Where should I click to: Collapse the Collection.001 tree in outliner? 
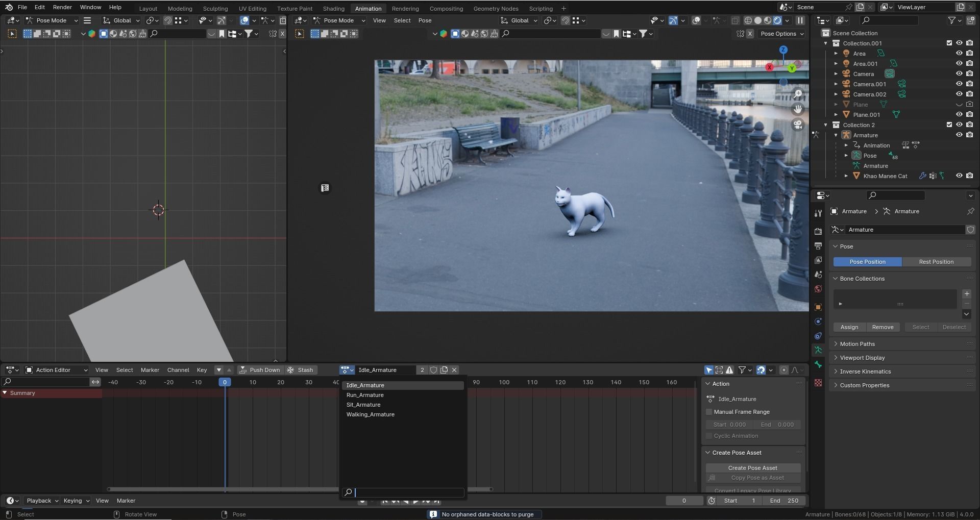point(825,43)
